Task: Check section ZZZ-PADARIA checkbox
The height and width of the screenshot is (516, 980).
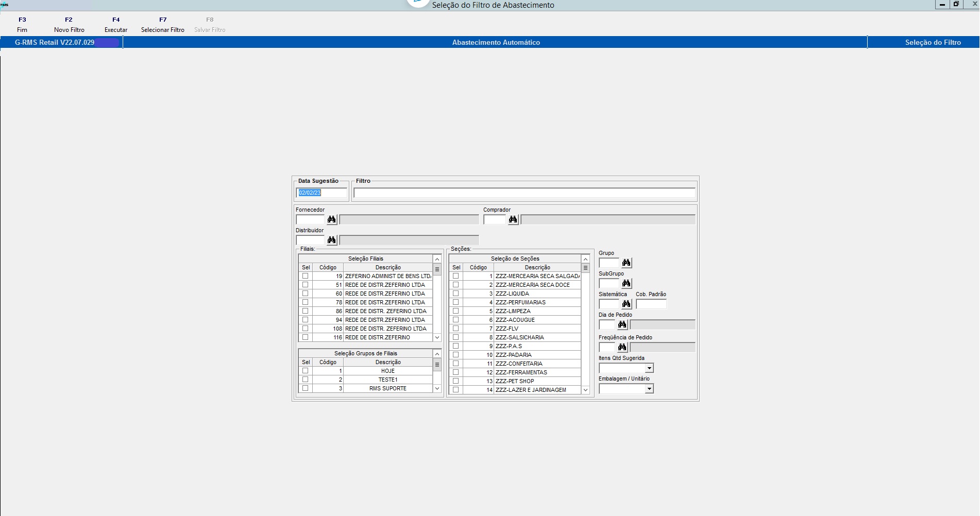Action: (x=455, y=355)
